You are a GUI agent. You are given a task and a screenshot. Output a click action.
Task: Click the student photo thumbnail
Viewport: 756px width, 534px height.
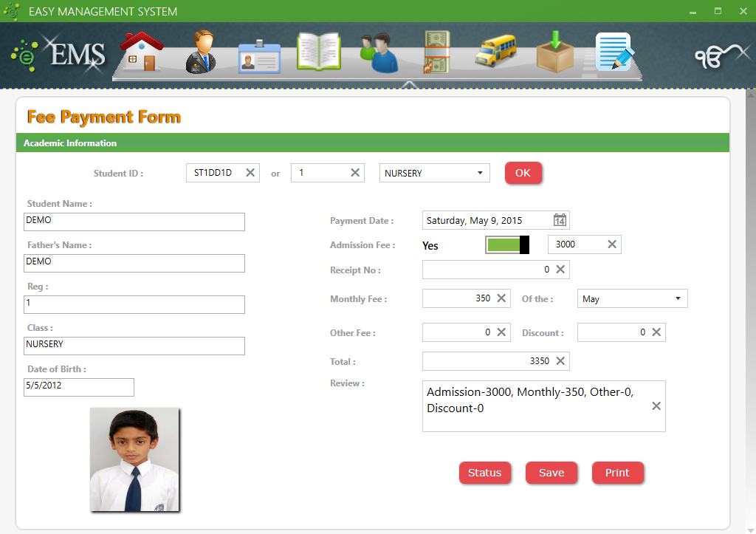pos(134,459)
